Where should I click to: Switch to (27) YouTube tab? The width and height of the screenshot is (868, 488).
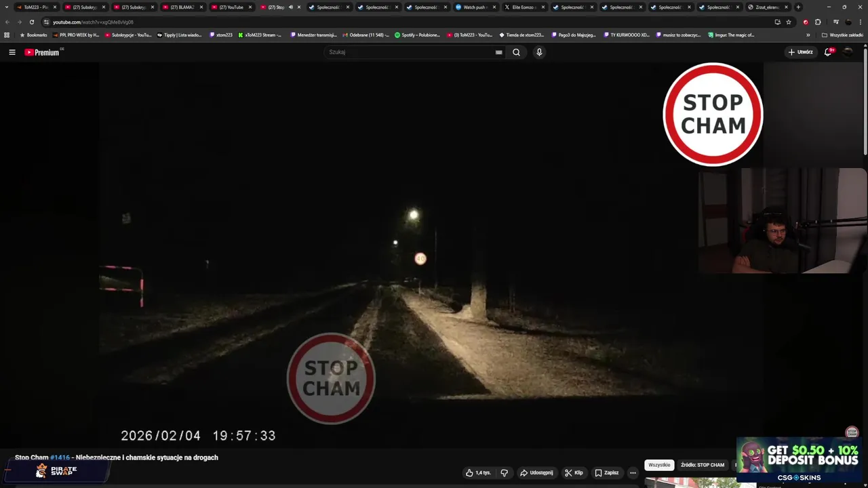click(231, 7)
